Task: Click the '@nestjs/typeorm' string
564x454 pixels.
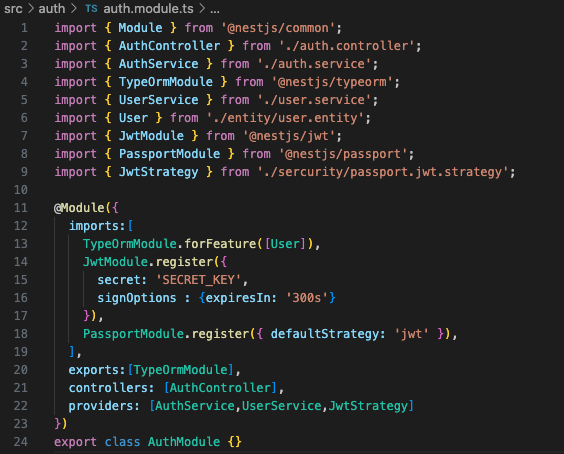Action: tap(332, 82)
